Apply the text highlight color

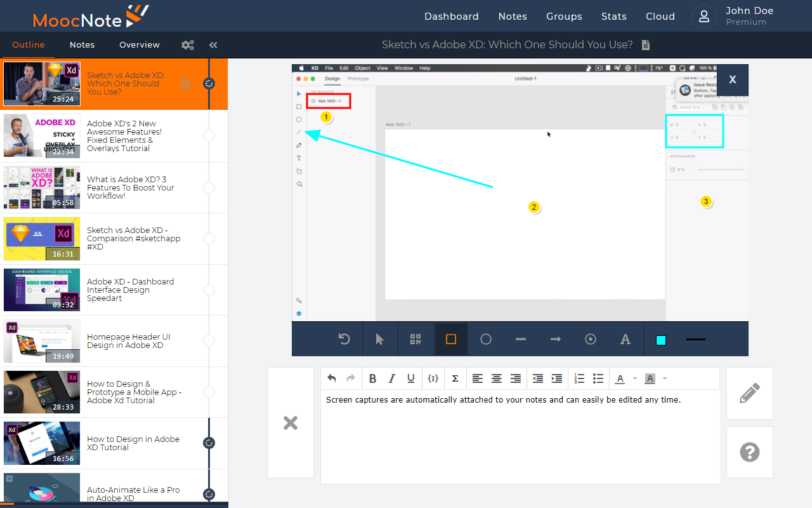click(650, 378)
